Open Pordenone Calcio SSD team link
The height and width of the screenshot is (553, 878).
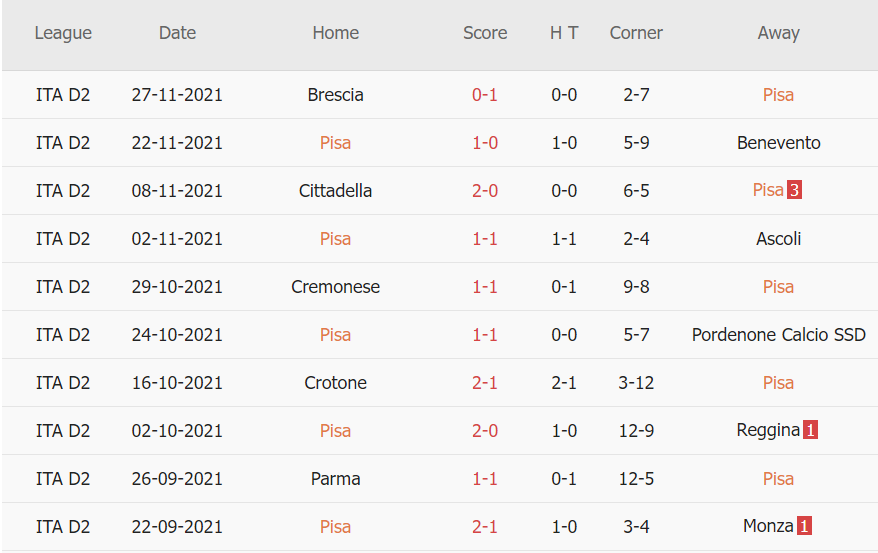pyautogui.click(x=778, y=335)
